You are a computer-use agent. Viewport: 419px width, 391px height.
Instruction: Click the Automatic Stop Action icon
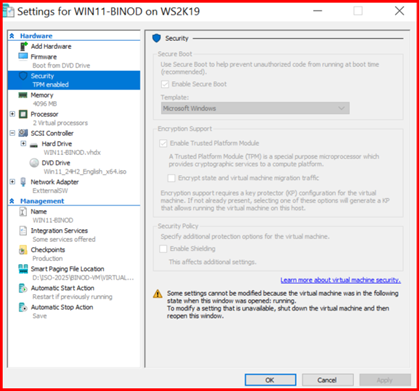pyautogui.click(x=23, y=307)
